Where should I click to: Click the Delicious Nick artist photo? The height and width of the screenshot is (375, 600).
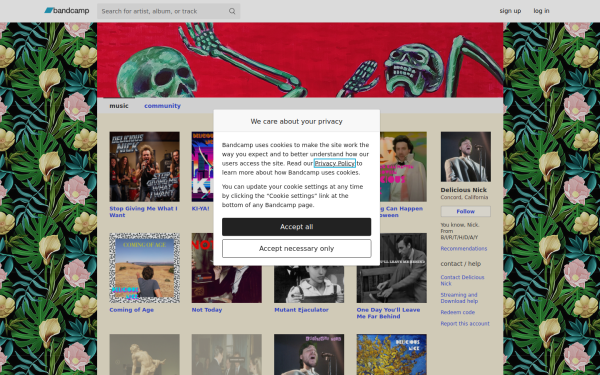click(466, 157)
